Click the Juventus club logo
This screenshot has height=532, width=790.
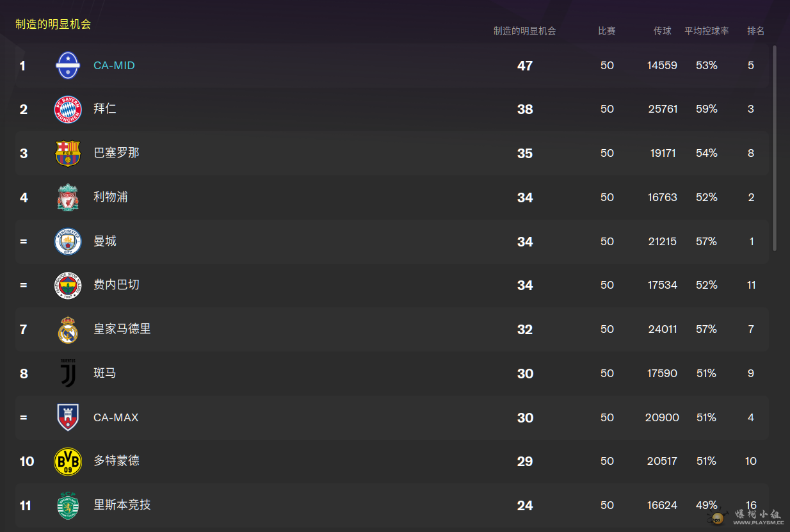(x=68, y=373)
